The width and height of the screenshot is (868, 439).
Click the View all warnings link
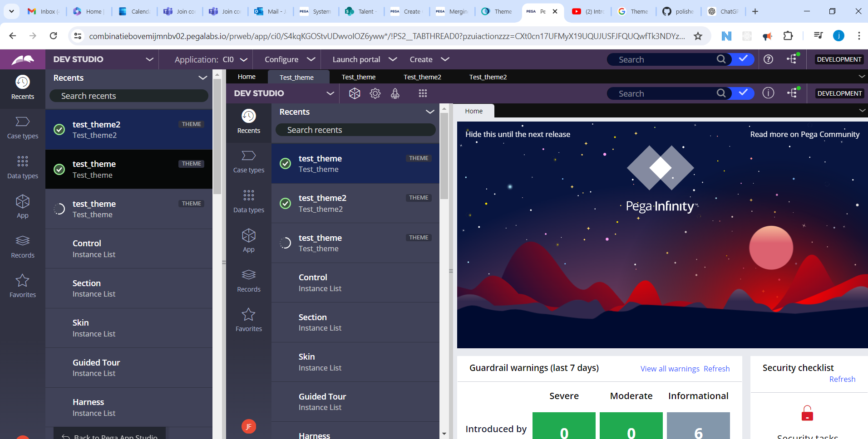click(x=670, y=369)
